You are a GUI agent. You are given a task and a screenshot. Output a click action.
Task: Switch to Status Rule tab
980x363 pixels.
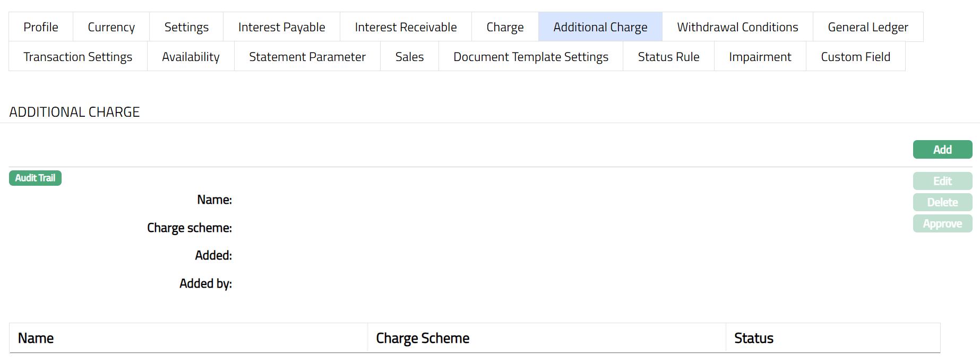click(668, 57)
